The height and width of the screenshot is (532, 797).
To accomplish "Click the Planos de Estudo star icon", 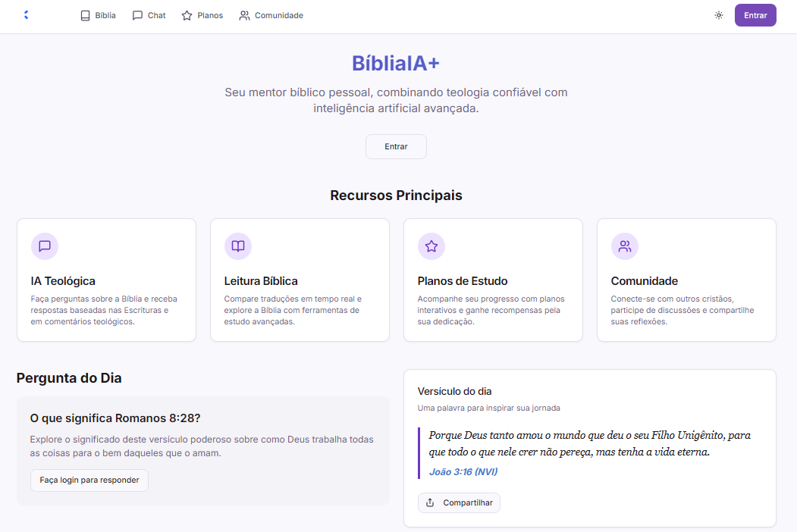I will click(x=431, y=246).
